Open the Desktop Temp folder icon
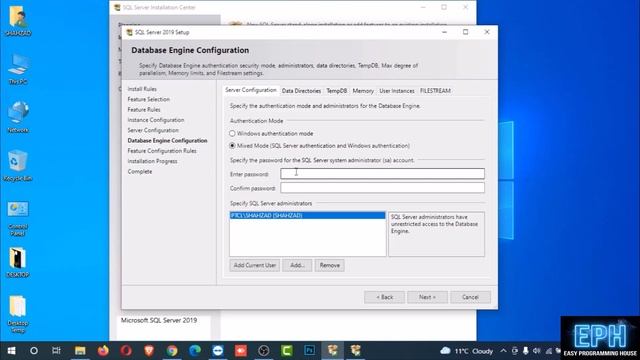 [x=18, y=314]
